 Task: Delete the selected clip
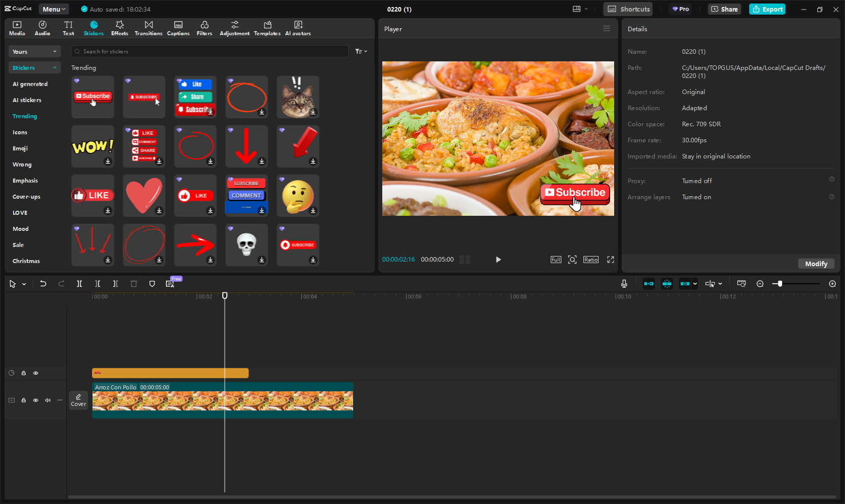point(134,284)
